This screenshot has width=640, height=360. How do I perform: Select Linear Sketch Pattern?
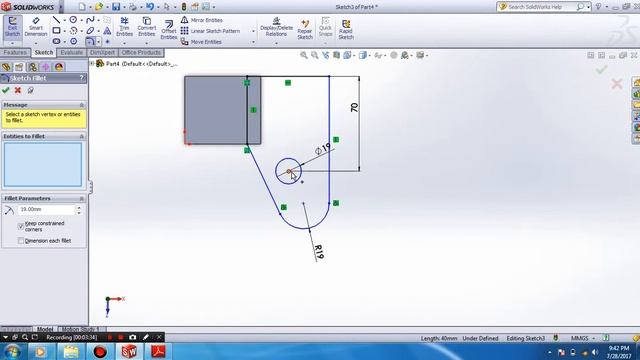click(x=210, y=31)
